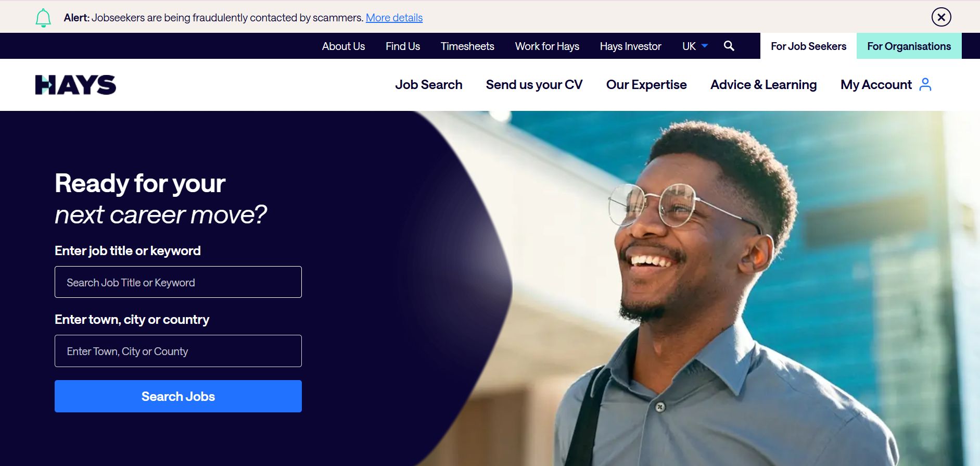980x466 pixels.
Task: Open the Job Search menu
Action: (x=428, y=84)
